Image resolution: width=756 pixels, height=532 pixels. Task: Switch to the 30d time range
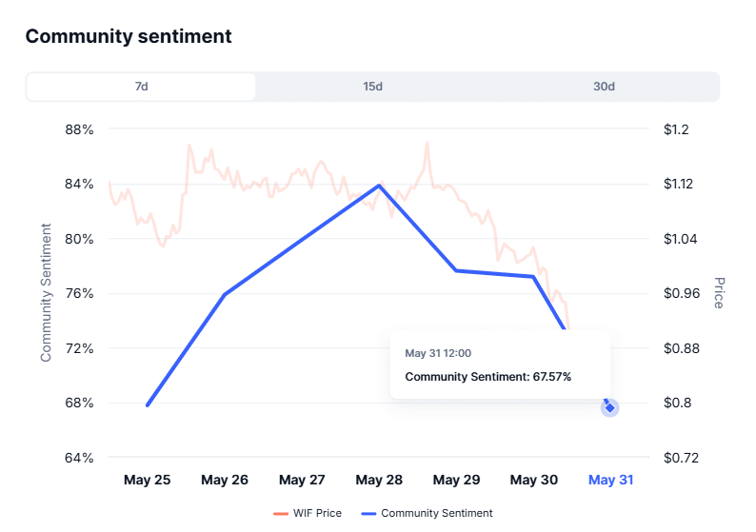pos(604,87)
